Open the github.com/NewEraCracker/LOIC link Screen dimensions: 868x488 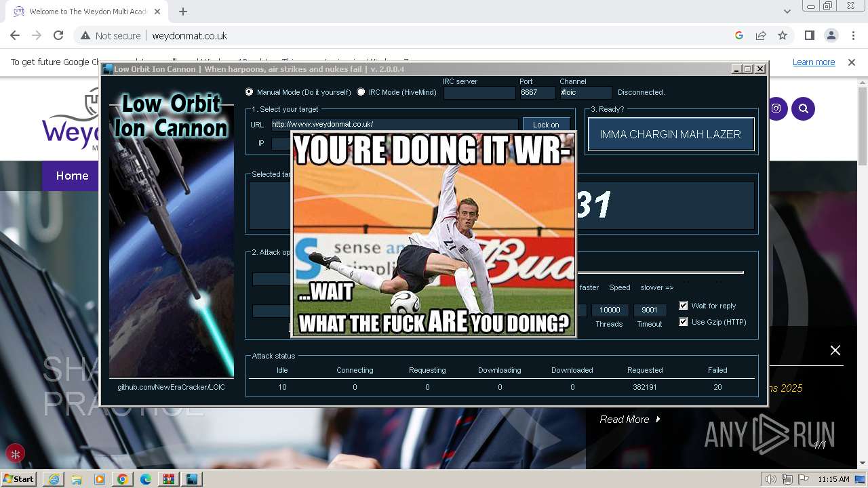[171, 387]
